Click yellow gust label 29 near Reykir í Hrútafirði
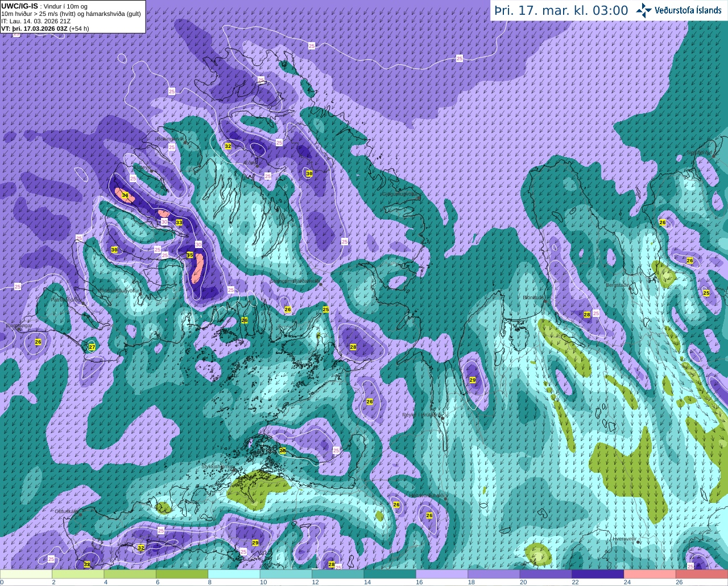728x586 pixels. click(x=473, y=380)
